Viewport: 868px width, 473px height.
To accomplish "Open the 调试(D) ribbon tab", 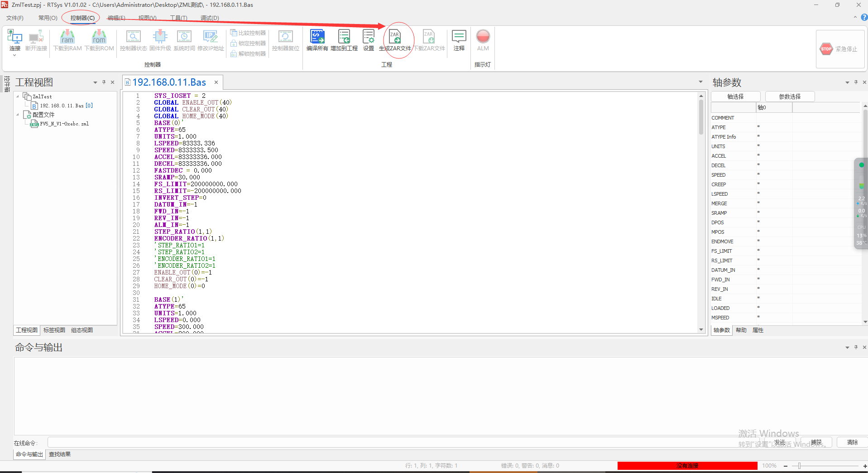I will point(210,18).
